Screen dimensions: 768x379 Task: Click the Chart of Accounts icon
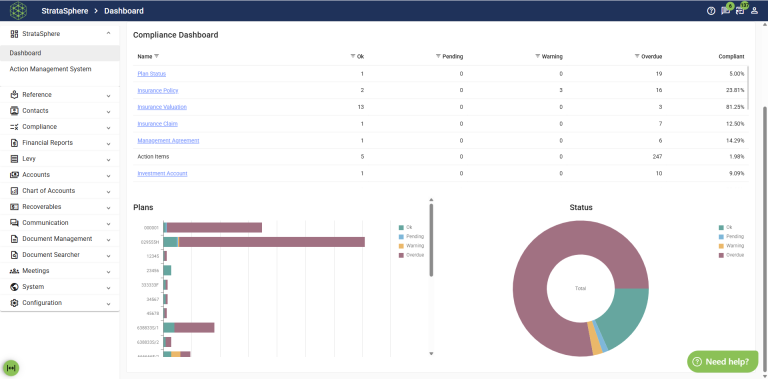[14, 191]
